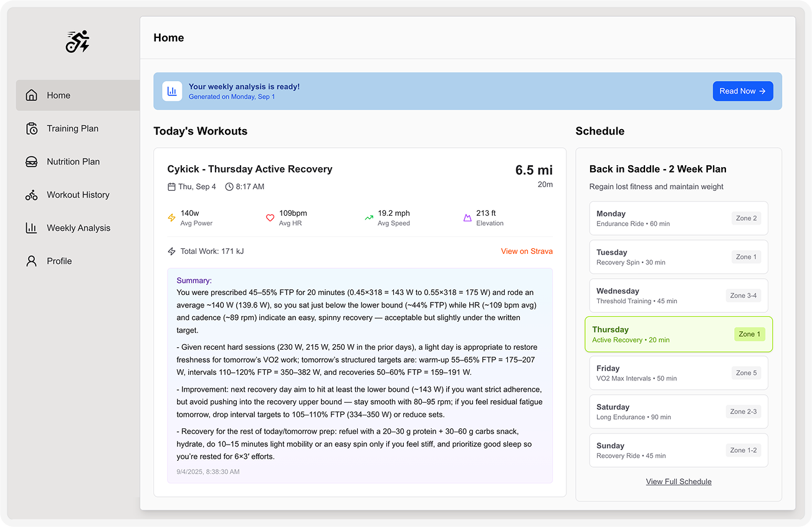Open View on Strava link
The height and width of the screenshot is (527, 812).
pyautogui.click(x=527, y=251)
